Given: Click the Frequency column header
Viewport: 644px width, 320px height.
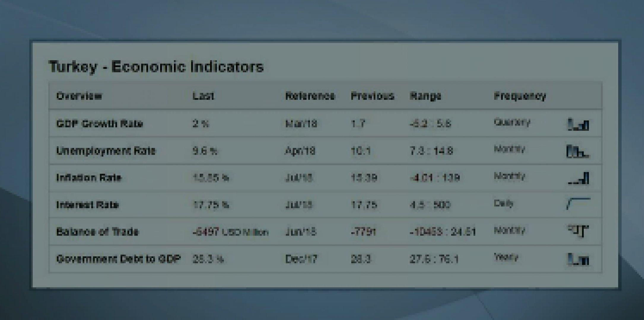Looking at the screenshot, I should (520, 96).
